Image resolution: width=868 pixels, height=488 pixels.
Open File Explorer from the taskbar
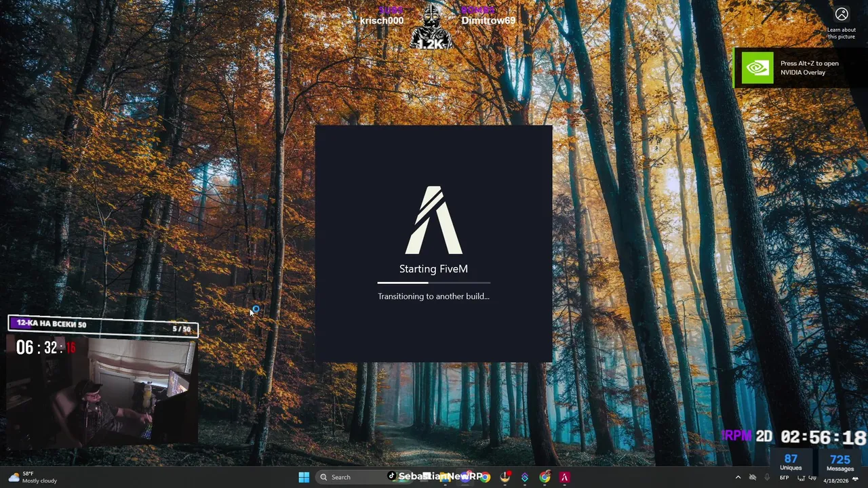(x=445, y=477)
